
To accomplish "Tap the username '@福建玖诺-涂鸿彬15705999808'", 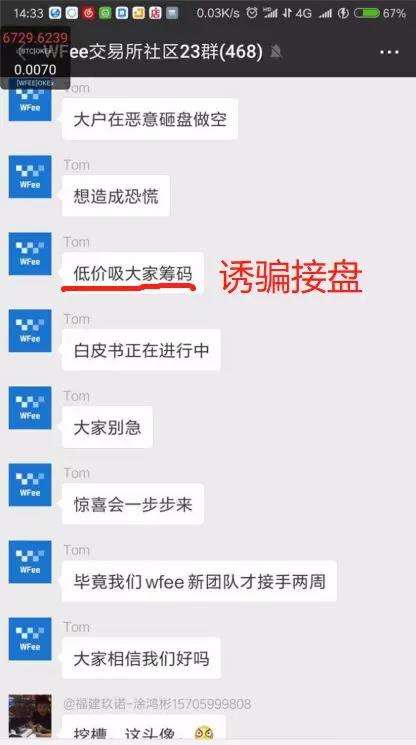I will point(157,704).
